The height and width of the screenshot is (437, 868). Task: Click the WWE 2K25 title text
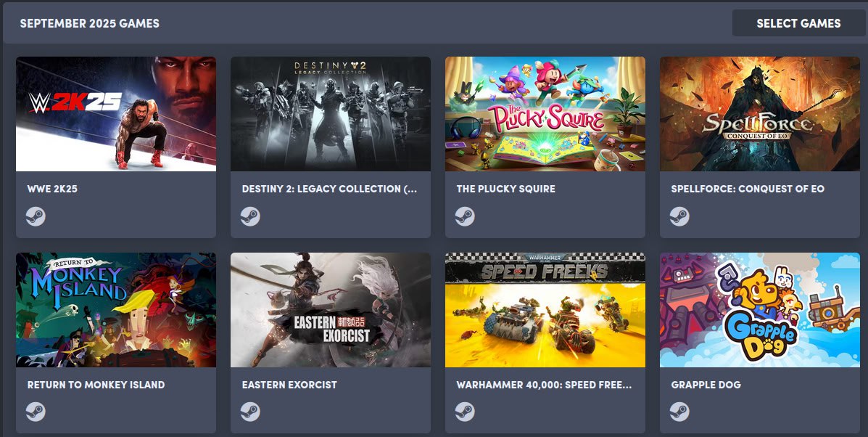tap(53, 189)
